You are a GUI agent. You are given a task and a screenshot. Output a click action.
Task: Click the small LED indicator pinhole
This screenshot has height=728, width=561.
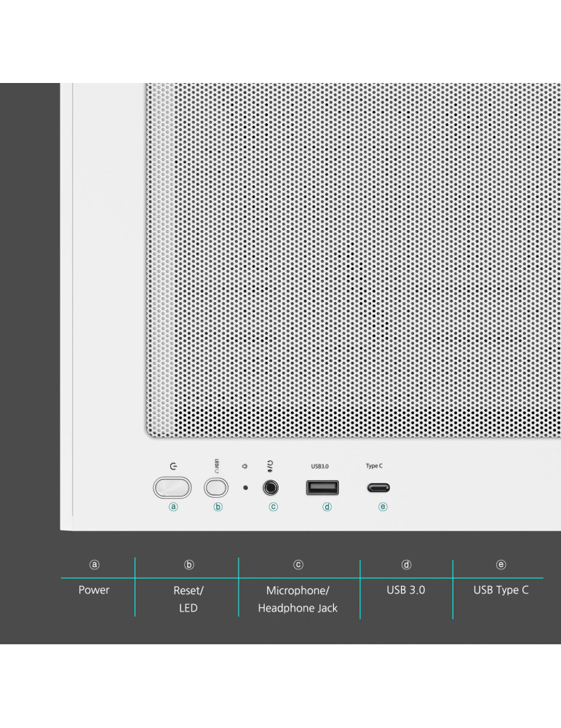(244, 488)
